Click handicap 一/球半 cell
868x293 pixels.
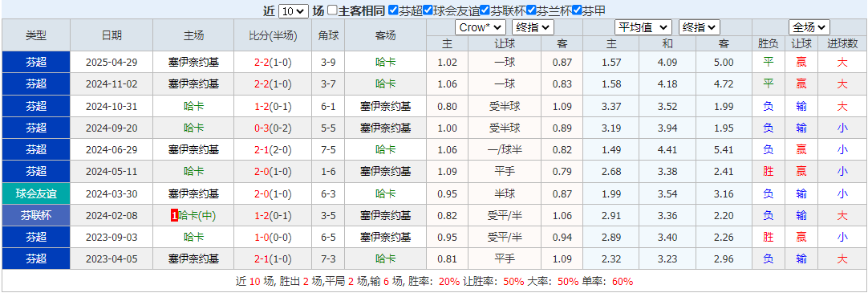click(x=505, y=149)
